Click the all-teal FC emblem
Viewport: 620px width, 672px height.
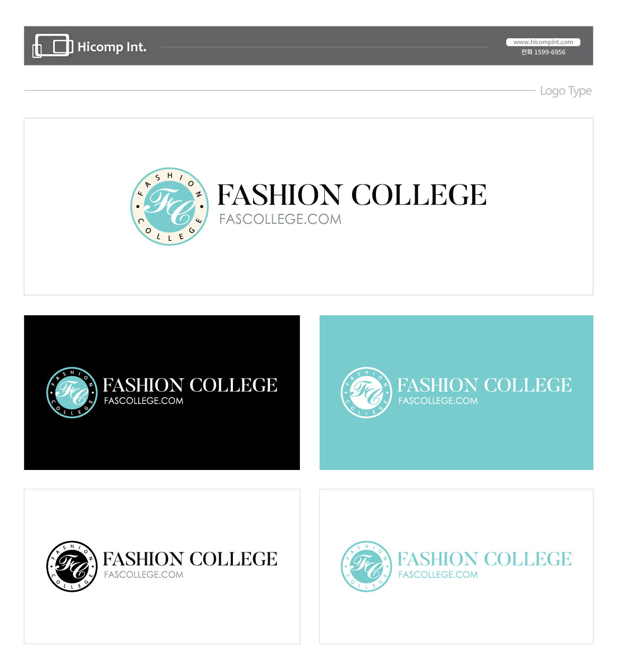pos(366,567)
